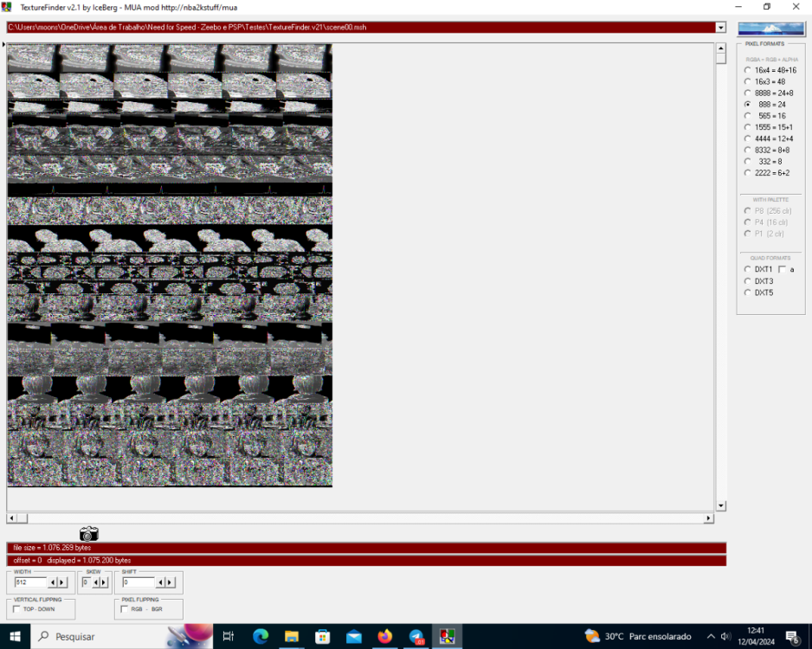
Task: Open Microsoft Store from the taskbar
Action: [x=323, y=637]
